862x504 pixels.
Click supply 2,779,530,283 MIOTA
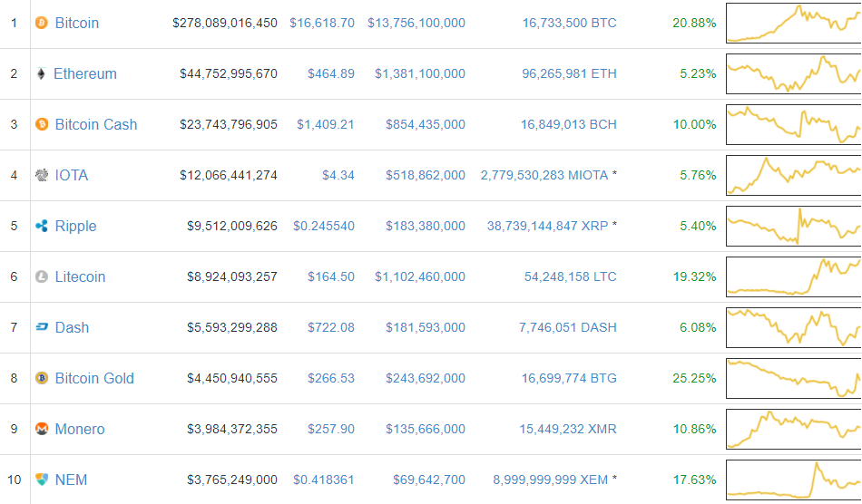tap(544, 175)
